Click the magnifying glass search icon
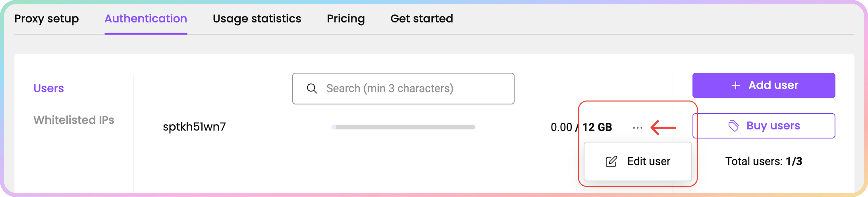868x197 pixels. pyautogui.click(x=312, y=88)
